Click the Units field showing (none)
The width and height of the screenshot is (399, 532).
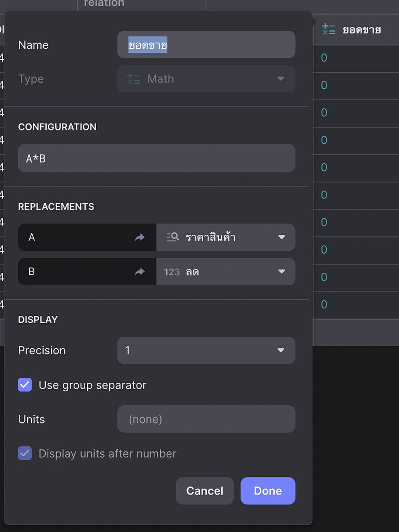206,419
